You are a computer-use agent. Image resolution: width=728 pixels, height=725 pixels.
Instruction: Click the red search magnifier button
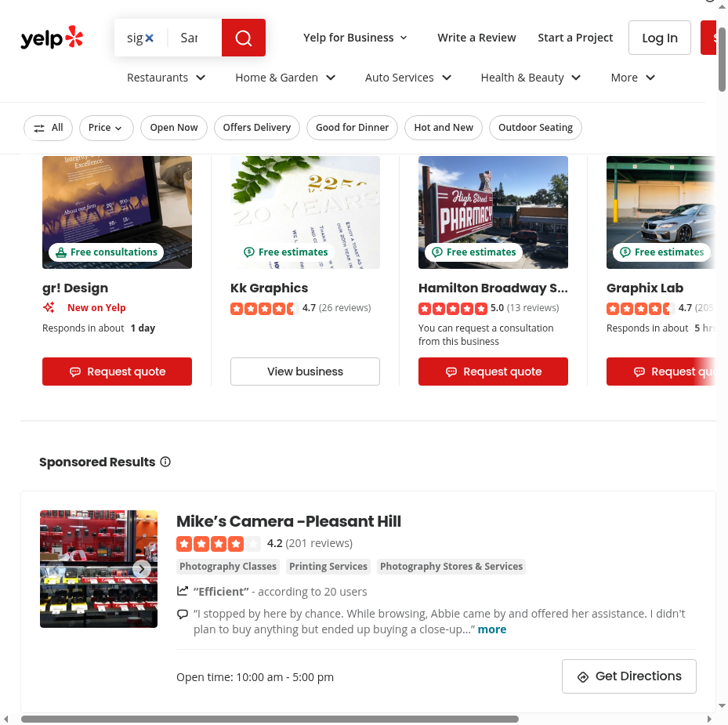point(243,38)
